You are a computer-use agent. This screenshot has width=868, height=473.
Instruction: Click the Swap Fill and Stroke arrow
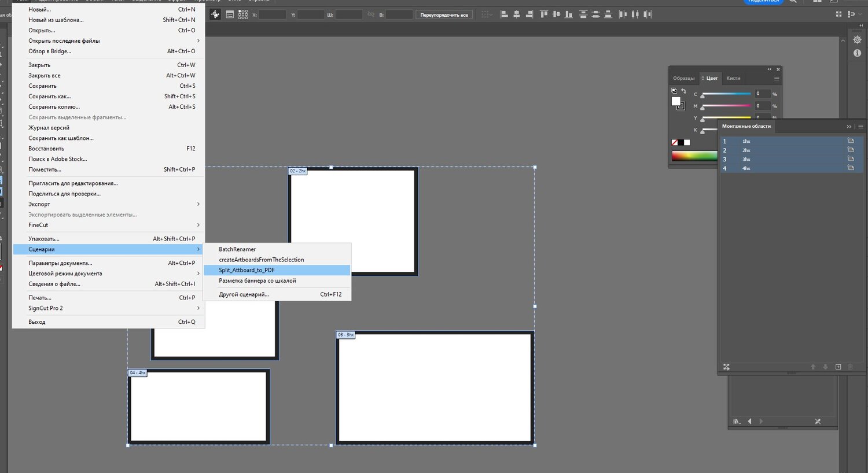point(683,91)
